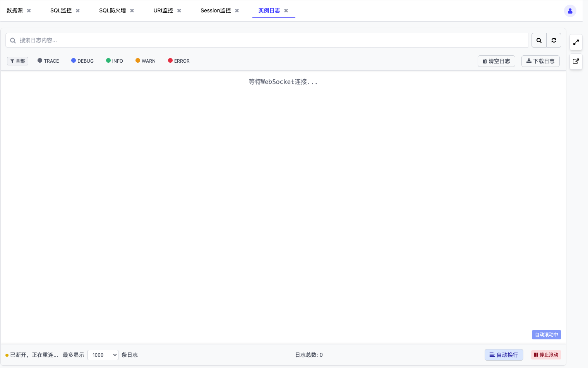Viewport: 588px width, 368px height.
Task: Expand log viewer with fullscreen arrows icon
Action: (576, 42)
